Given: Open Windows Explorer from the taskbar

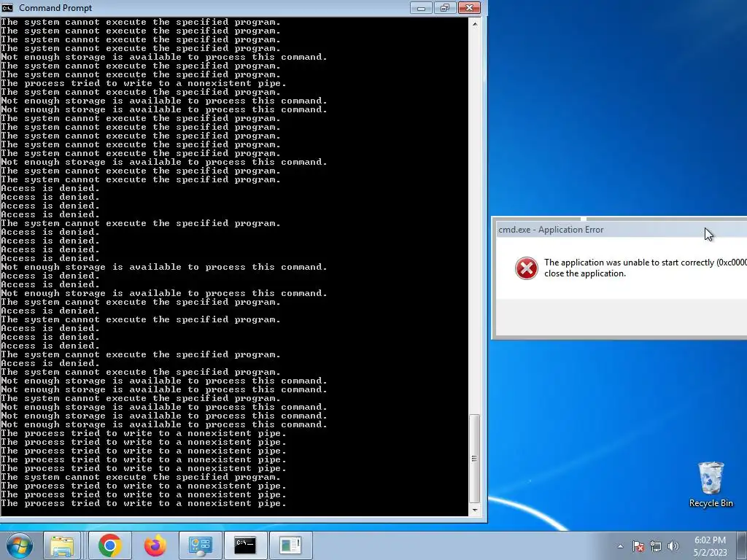Looking at the screenshot, I should (x=63, y=545).
